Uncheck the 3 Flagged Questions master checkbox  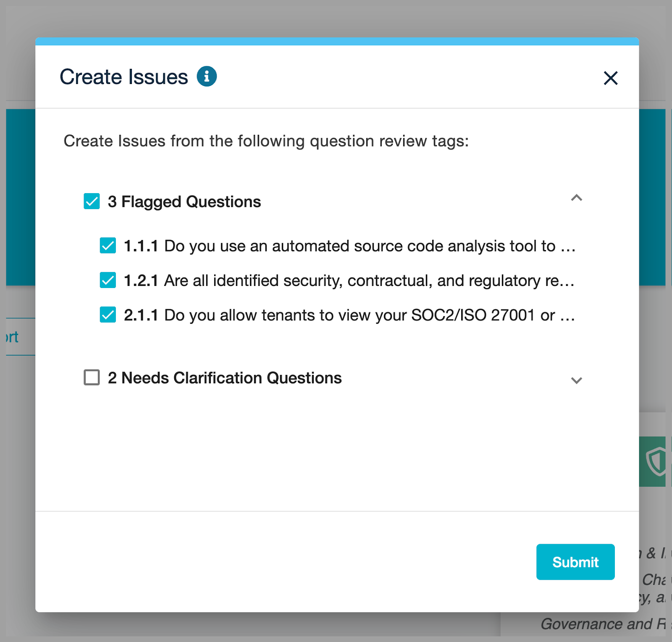[92, 202]
